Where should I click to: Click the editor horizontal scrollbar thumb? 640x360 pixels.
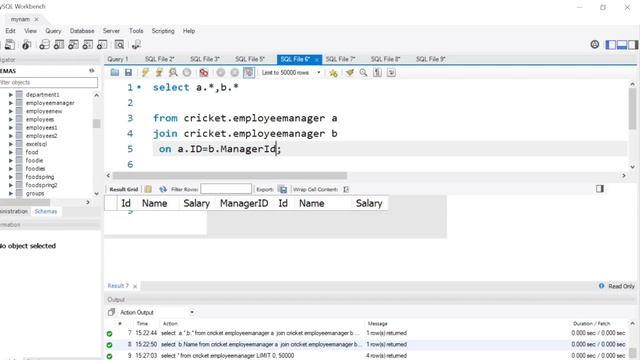(230, 176)
